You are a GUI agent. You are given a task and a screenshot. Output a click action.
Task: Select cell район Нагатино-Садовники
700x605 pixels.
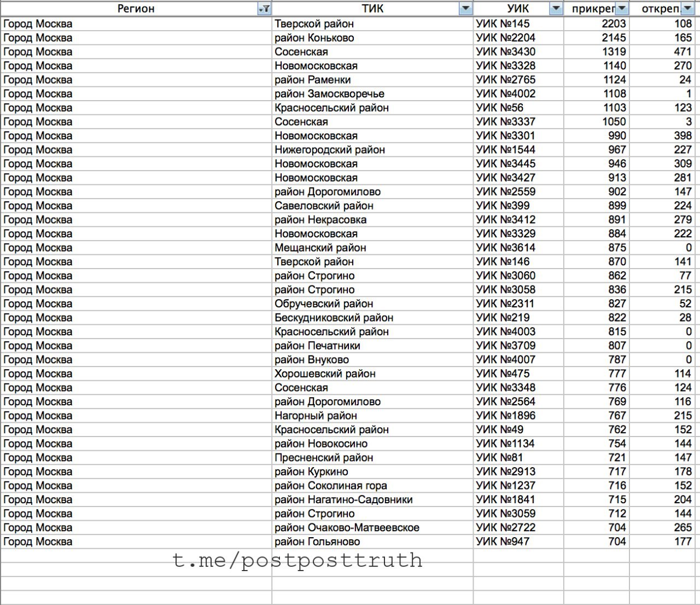click(372, 499)
